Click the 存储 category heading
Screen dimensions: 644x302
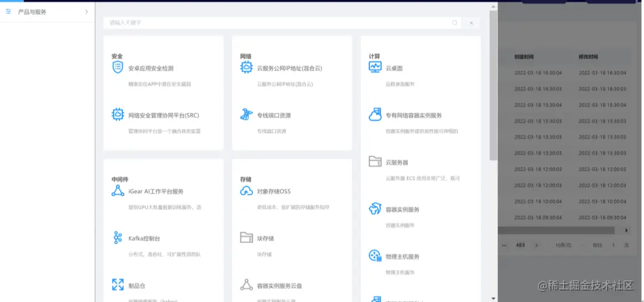pyautogui.click(x=246, y=180)
